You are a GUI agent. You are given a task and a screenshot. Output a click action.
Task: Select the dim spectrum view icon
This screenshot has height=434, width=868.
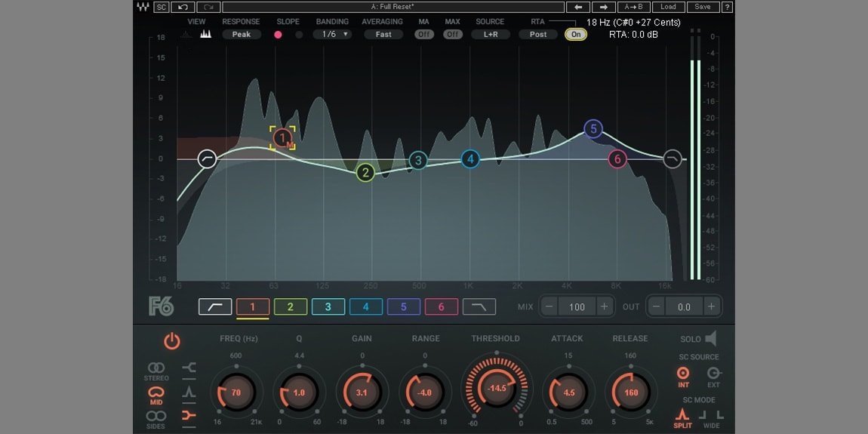186,34
